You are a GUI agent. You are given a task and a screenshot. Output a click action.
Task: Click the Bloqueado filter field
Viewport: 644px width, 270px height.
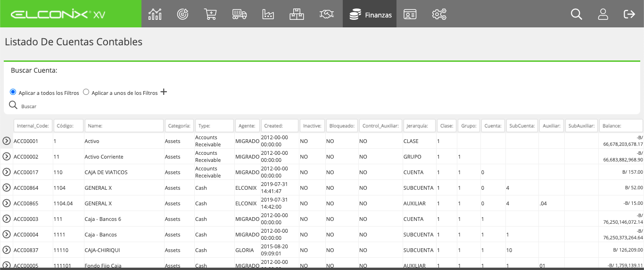pyautogui.click(x=342, y=126)
